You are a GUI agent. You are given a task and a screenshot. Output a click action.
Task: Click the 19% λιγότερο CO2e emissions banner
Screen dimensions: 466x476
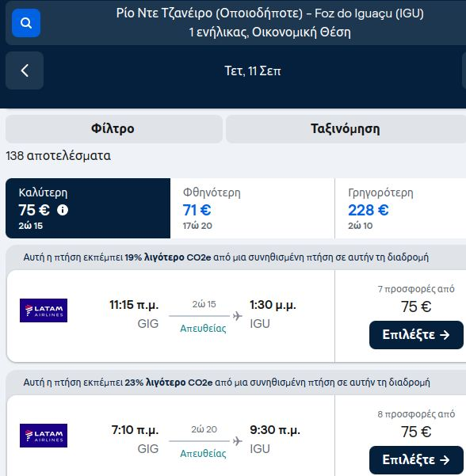(x=235, y=257)
